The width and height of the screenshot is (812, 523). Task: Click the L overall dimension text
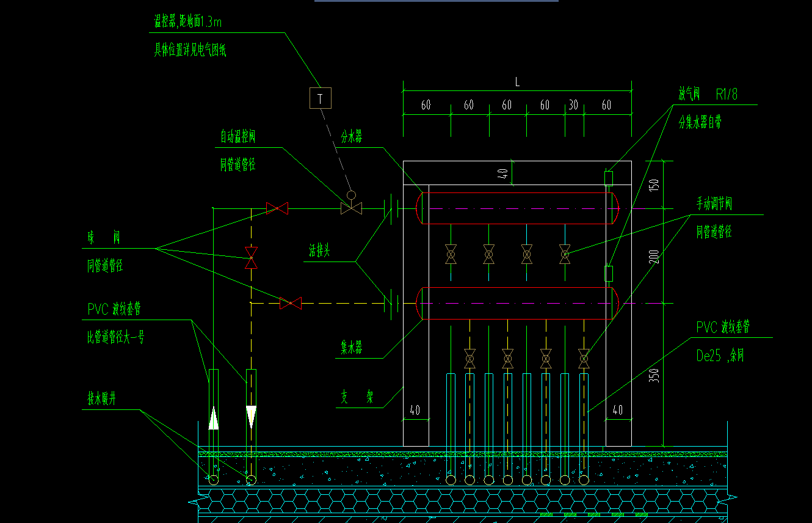tap(517, 83)
